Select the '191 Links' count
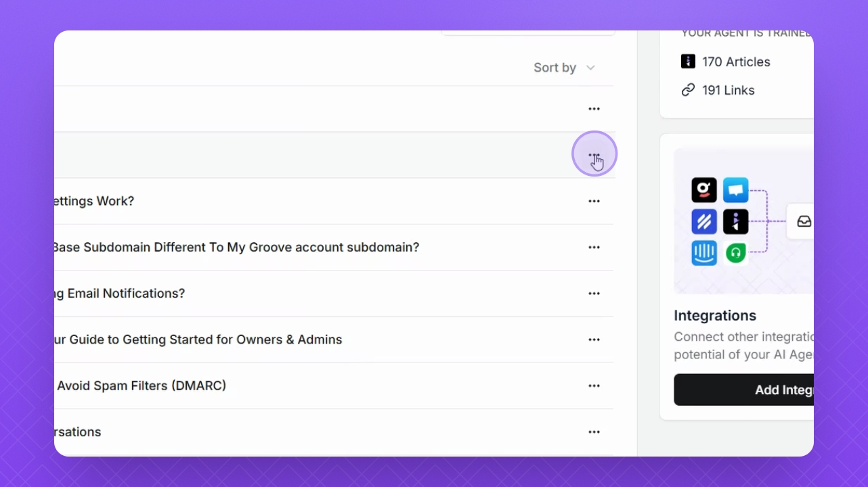Viewport: 868px width, 487px height. click(x=729, y=90)
